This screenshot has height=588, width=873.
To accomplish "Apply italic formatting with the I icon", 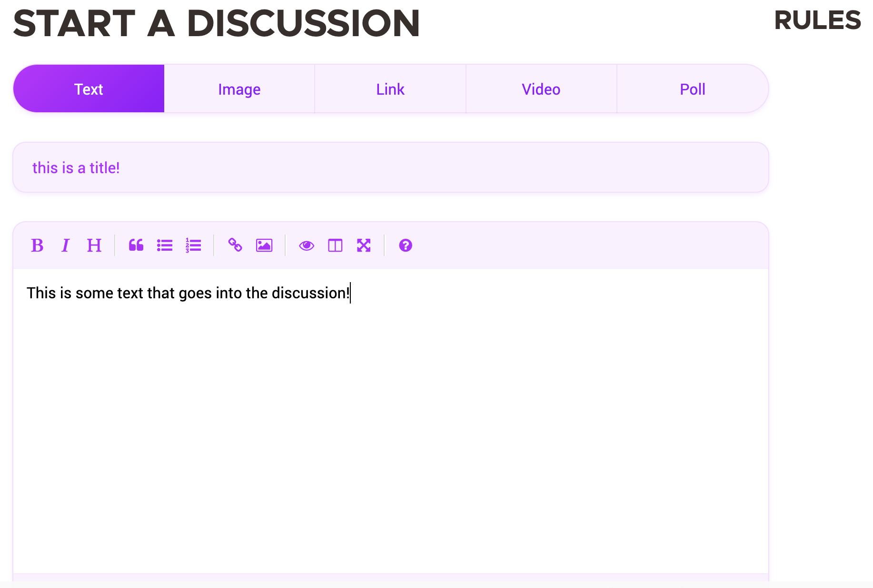I will click(66, 245).
